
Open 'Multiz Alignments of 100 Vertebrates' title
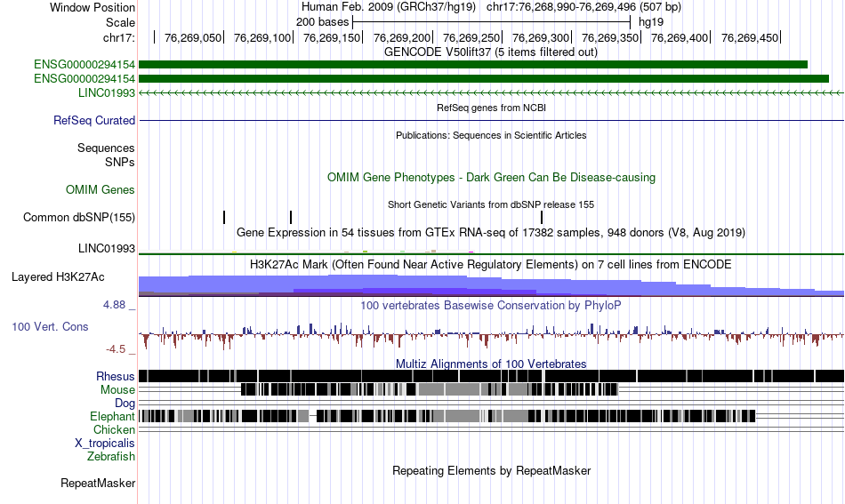pyautogui.click(x=491, y=364)
